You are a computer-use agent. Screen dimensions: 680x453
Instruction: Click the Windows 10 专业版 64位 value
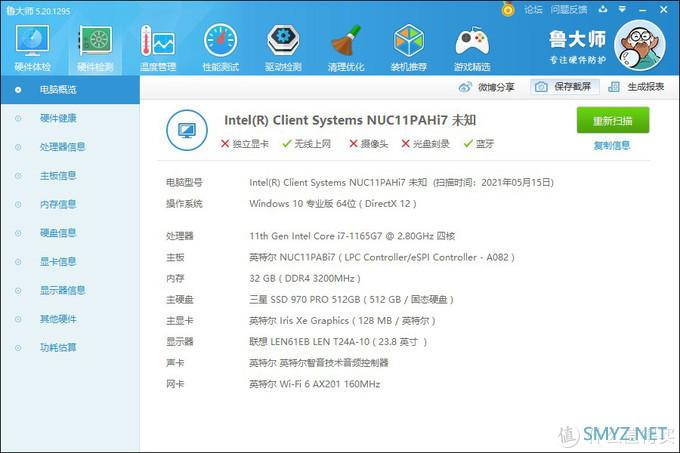pyautogui.click(x=333, y=203)
